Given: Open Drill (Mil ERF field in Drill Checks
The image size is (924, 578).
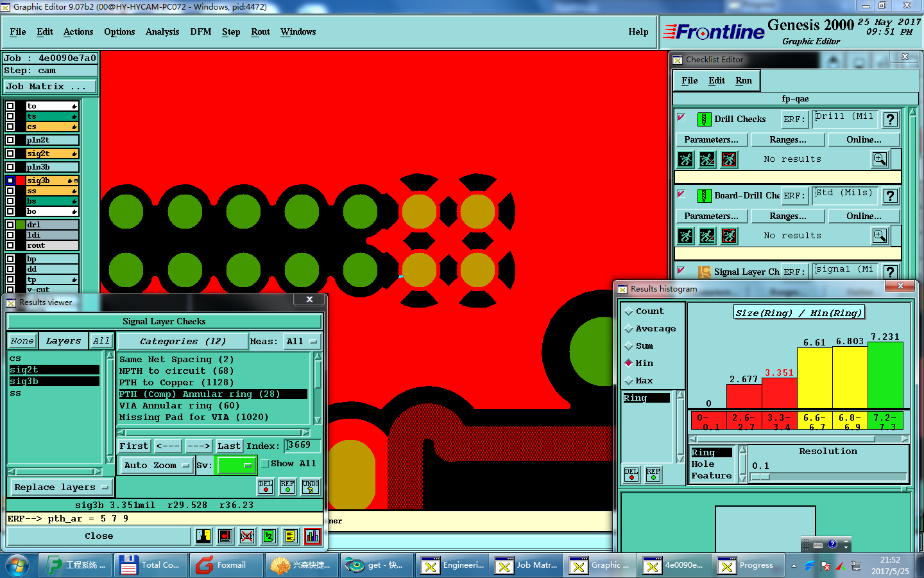Looking at the screenshot, I should click(x=845, y=119).
